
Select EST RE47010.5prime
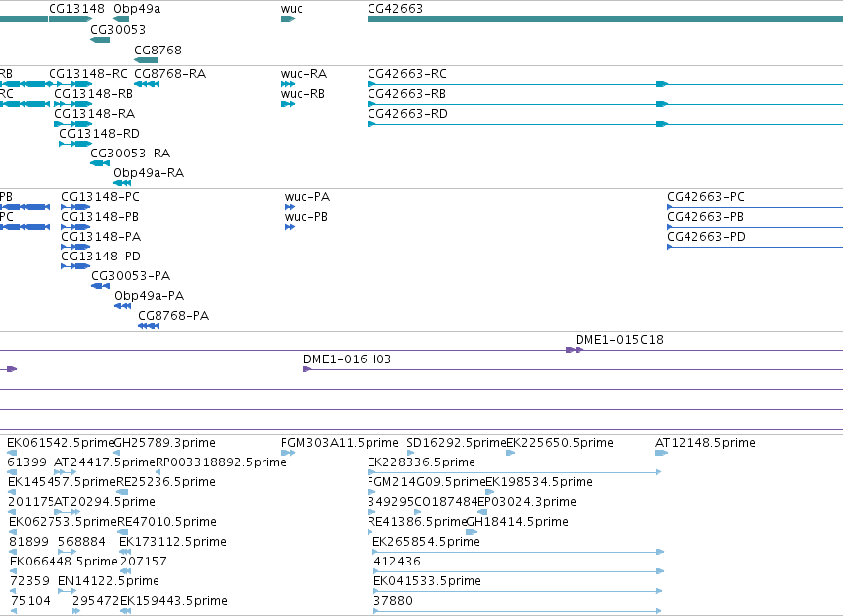point(166,522)
